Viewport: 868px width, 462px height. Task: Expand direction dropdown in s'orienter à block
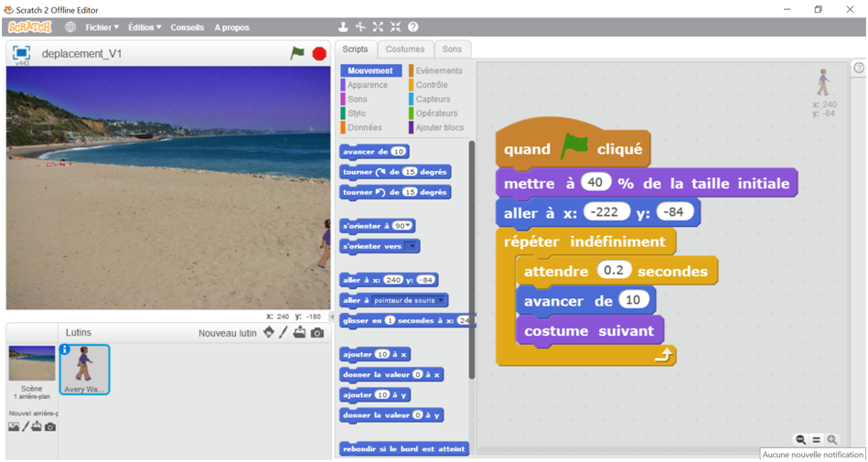pos(409,225)
